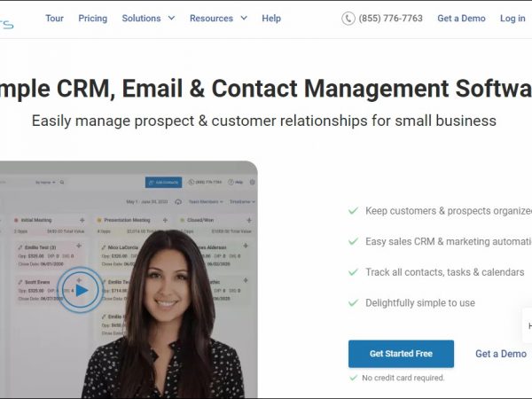Click the partial logo at top left
Screen dimensions: 532x399
[x=6, y=24]
